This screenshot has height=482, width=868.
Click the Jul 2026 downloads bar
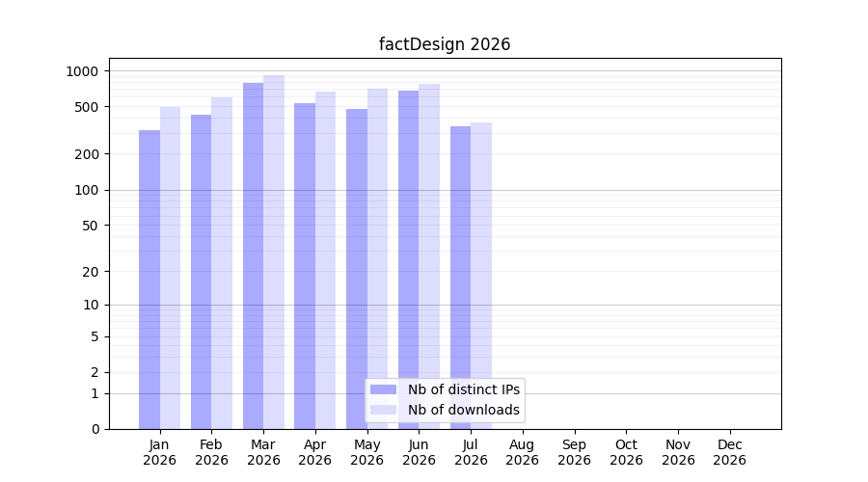[x=481, y=276]
